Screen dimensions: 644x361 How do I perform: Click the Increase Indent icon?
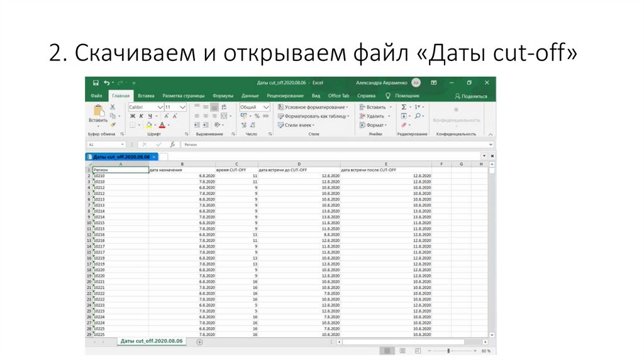[206, 125]
